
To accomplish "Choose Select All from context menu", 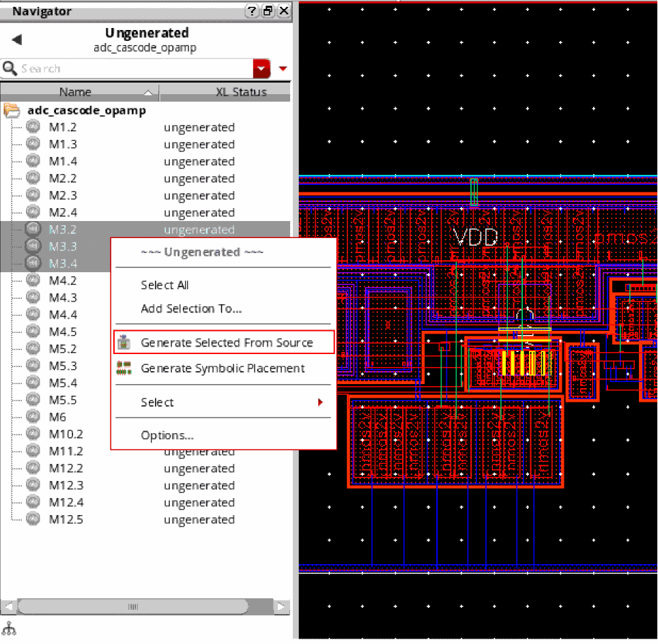I will coord(164,285).
